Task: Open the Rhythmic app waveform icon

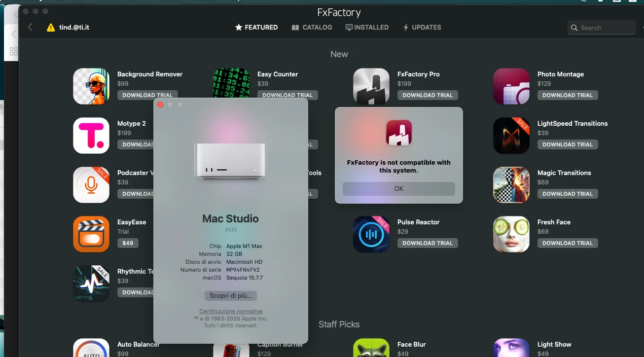Action: click(91, 284)
